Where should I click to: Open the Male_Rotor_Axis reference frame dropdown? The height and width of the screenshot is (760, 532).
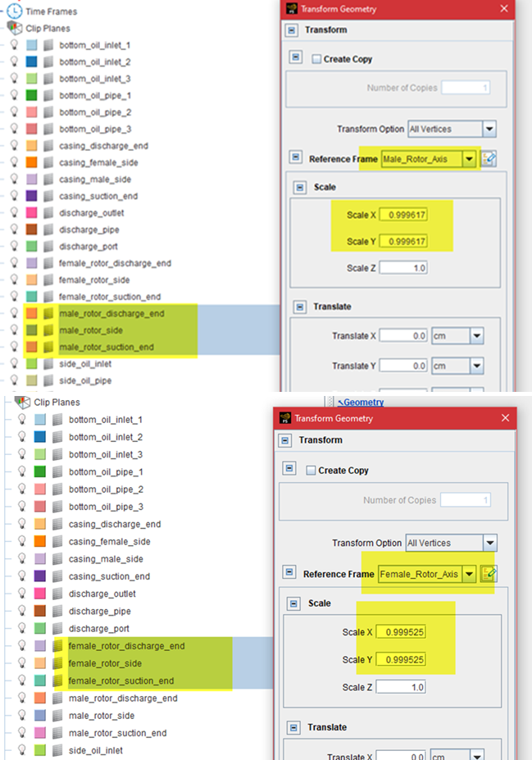(x=469, y=159)
